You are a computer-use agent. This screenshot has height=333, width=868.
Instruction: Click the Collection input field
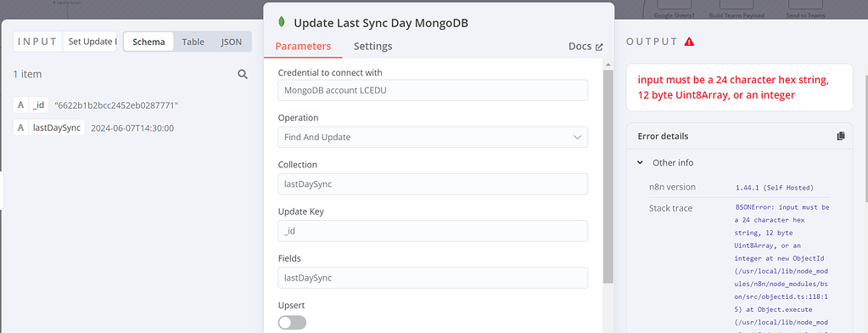[433, 184]
